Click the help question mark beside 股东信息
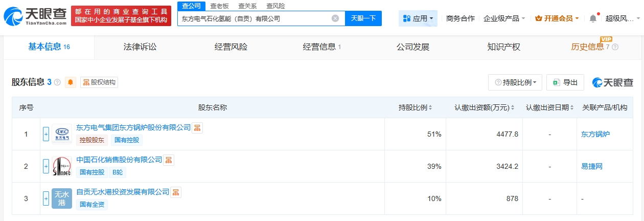Screen dimensions: 644x221 [x=57, y=82]
